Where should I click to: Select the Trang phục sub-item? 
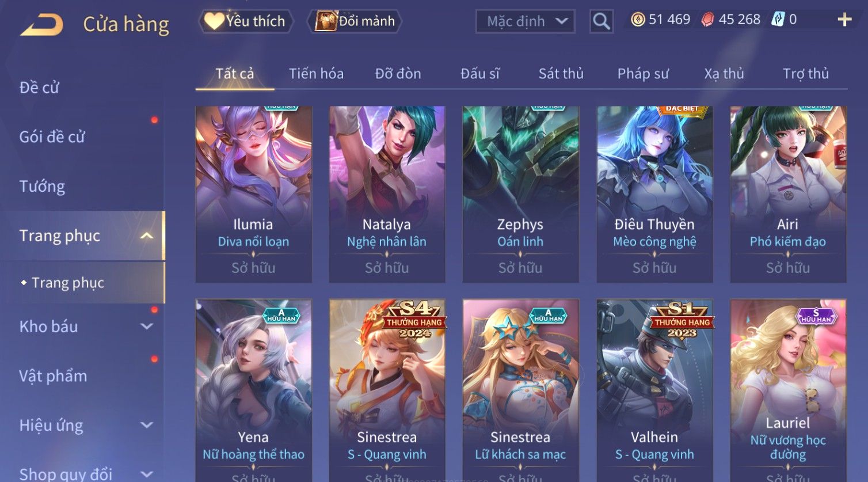click(68, 283)
